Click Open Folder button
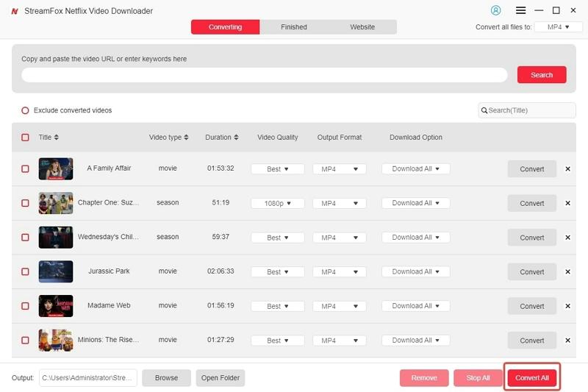This screenshot has width=588, height=392. [x=220, y=378]
